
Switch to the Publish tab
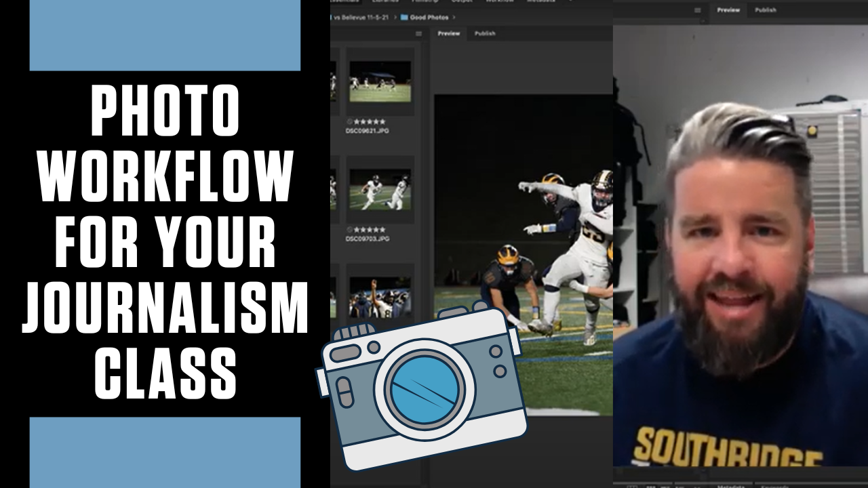(486, 33)
